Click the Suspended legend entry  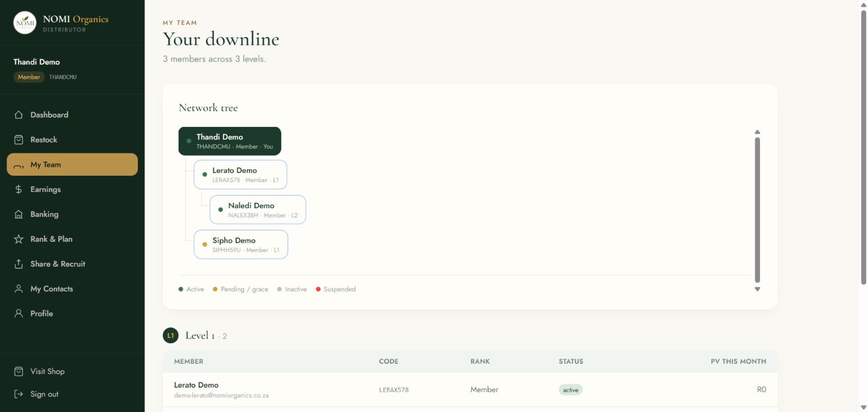(x=336, y=289)
